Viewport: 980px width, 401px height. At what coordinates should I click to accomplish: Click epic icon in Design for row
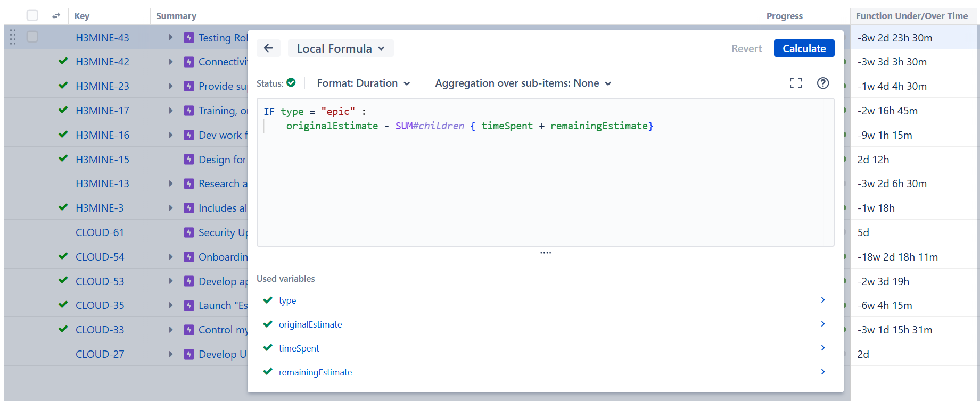[189, 160]
